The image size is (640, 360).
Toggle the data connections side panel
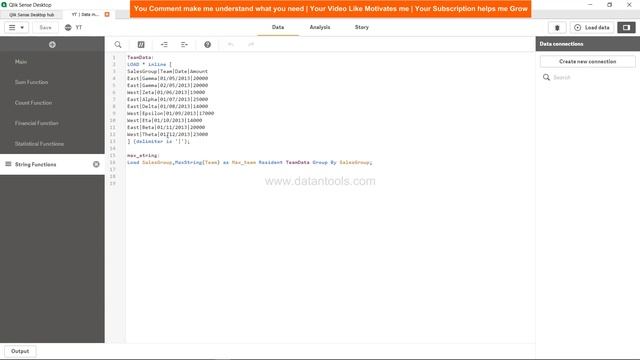click(626, 27)
